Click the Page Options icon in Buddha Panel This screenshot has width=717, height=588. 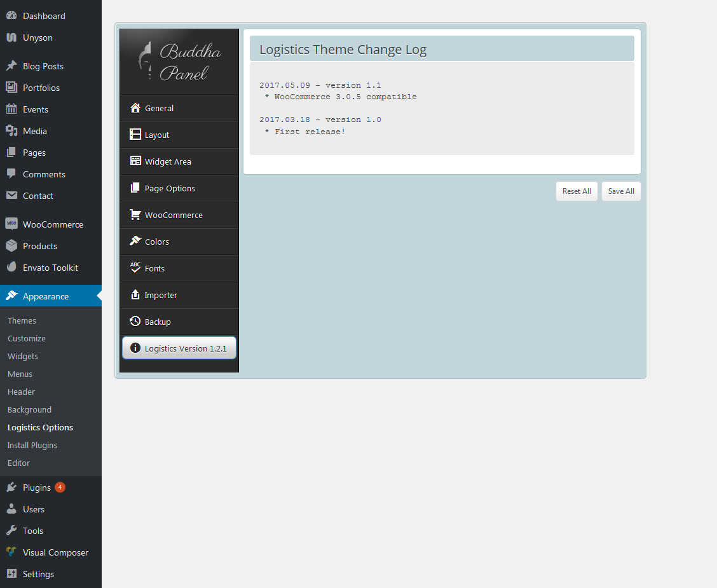[135, 188]
